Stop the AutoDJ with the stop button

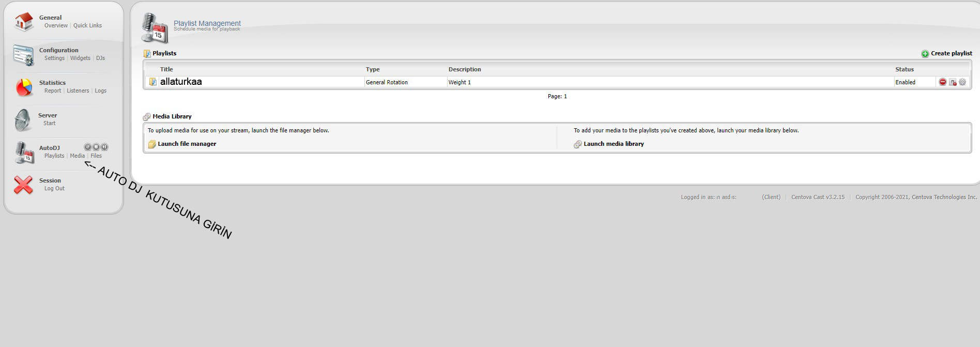pyautogui.click(x=96, y=147)
